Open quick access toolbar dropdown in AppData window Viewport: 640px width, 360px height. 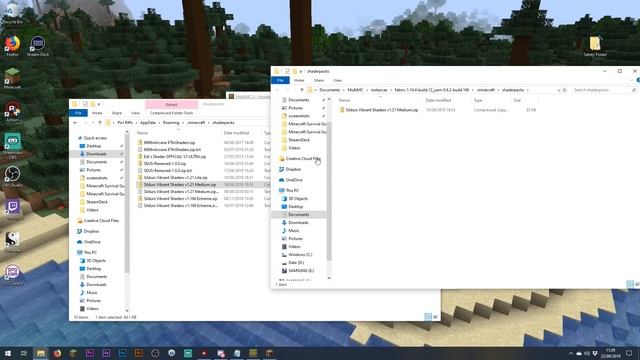[x=99, y=104]
